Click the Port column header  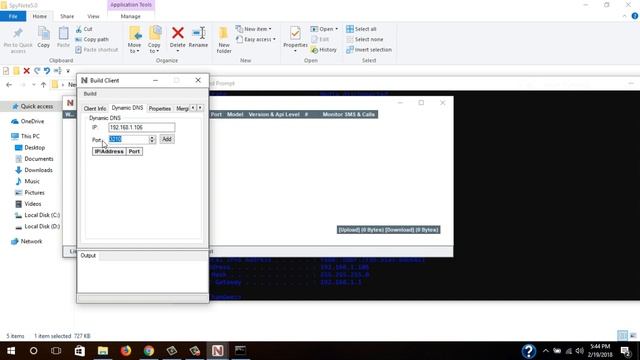(134, 151)
